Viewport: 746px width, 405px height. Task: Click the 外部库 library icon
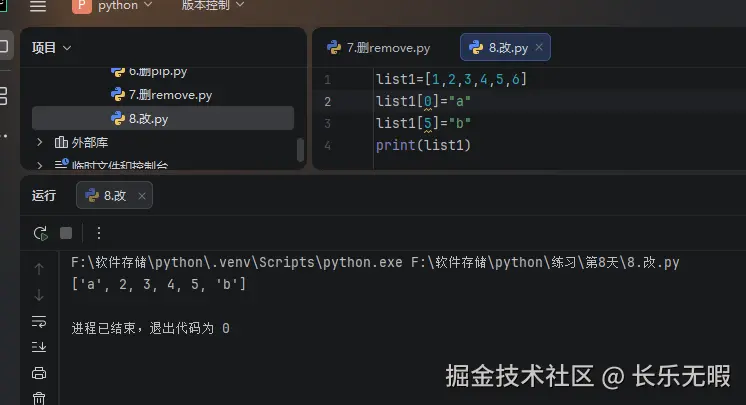pos(61,142)
